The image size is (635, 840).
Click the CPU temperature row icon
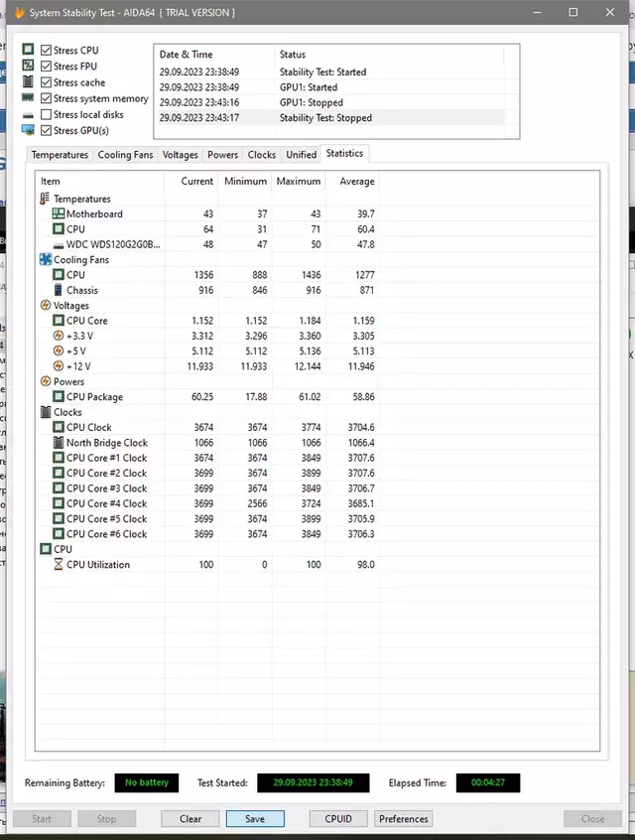[58, 228]
